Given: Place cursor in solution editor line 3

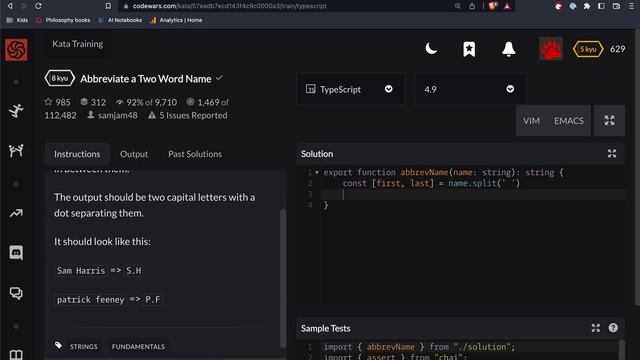Looking at the screenshot, I should (x=473, y=195).
